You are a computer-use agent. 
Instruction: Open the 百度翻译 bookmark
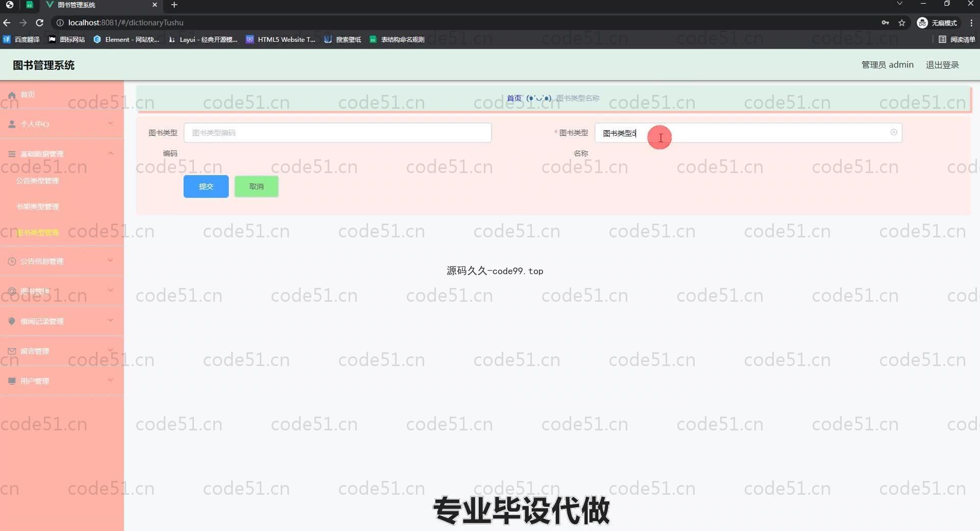[21, 39]
